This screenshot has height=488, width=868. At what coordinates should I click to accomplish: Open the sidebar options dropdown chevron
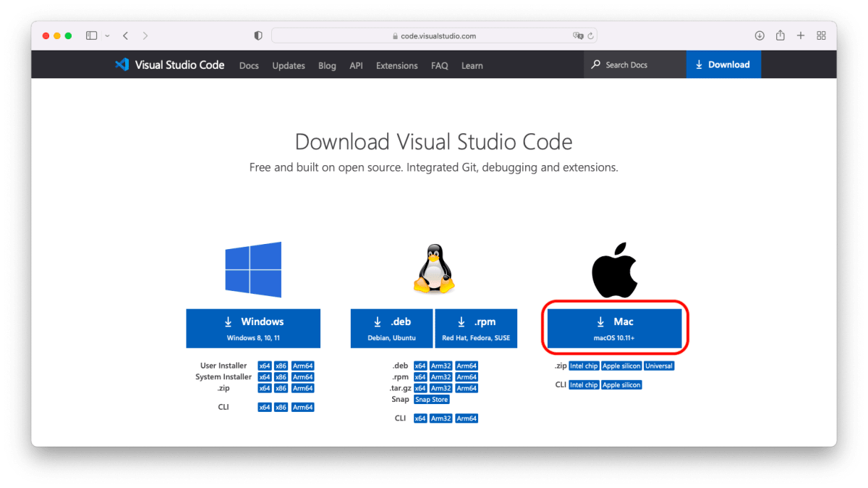(107, 35)
